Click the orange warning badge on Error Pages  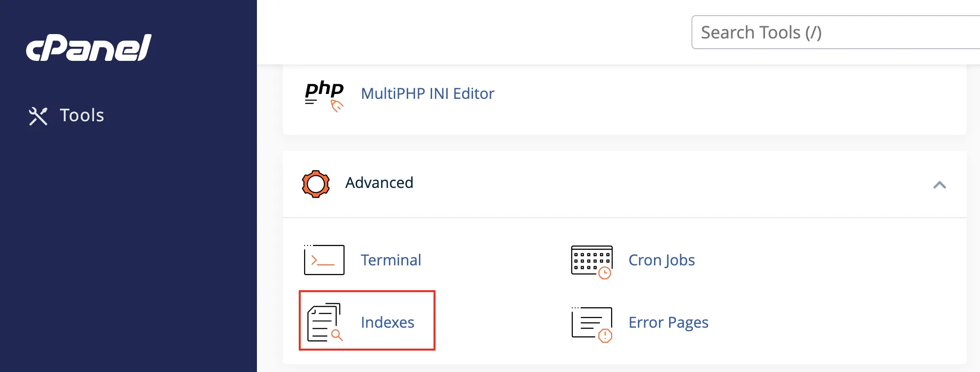pos(605,335)
